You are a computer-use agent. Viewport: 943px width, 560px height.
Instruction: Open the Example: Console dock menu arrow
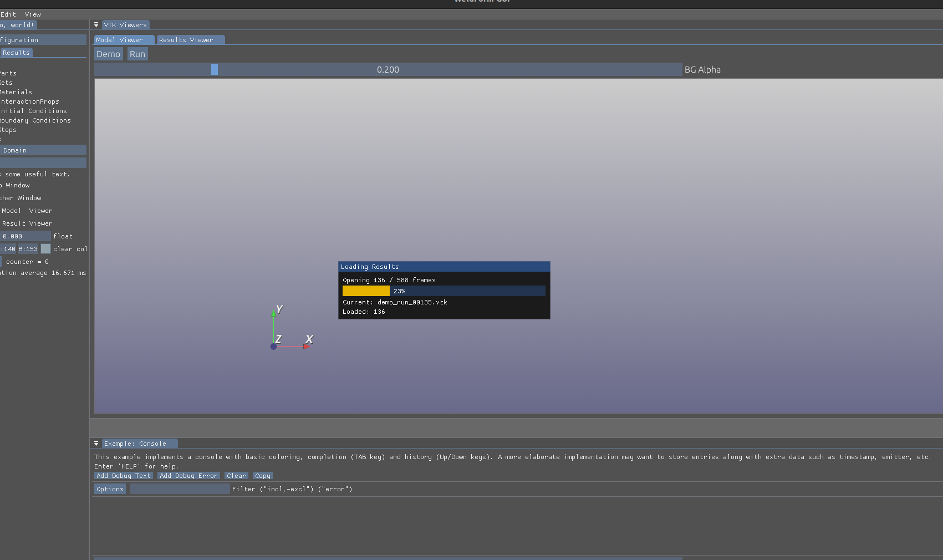pyautogui.click(x=96, y=444)
